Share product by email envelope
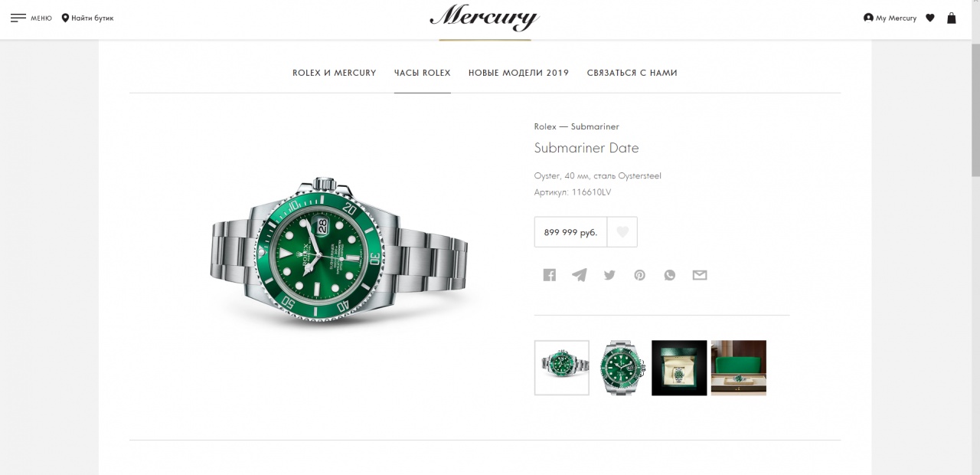Viewport: 980px width, 475px height. tap(700, 275)
